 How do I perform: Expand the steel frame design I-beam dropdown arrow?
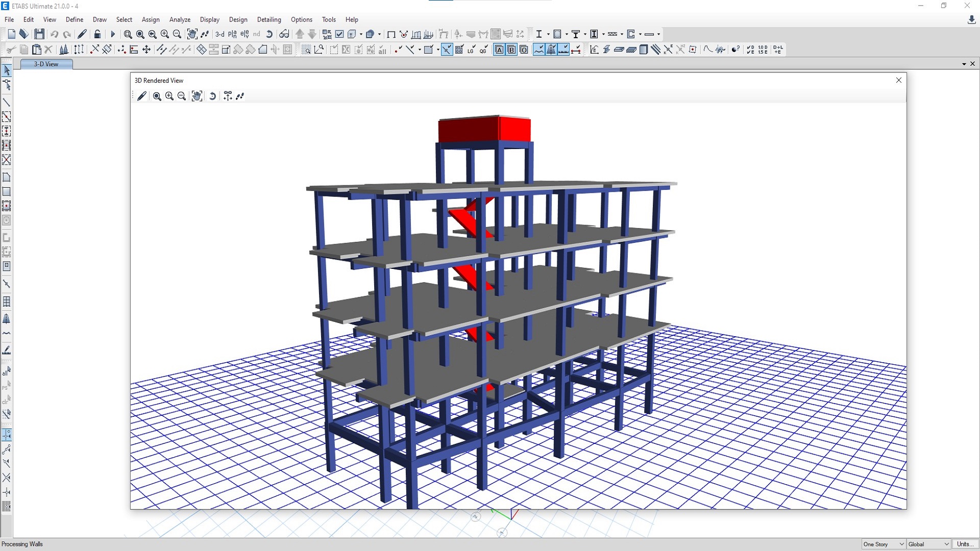[548, 34]
